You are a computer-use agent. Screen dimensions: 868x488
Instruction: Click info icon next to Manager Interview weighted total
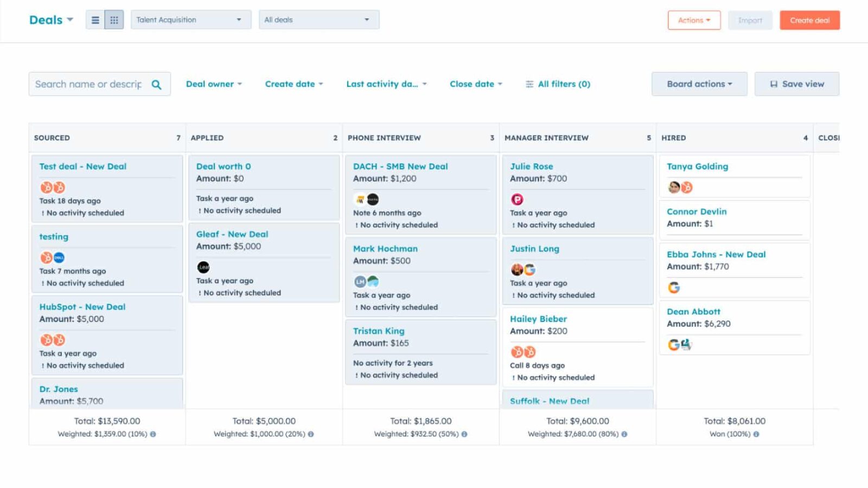tap(624, 434)
